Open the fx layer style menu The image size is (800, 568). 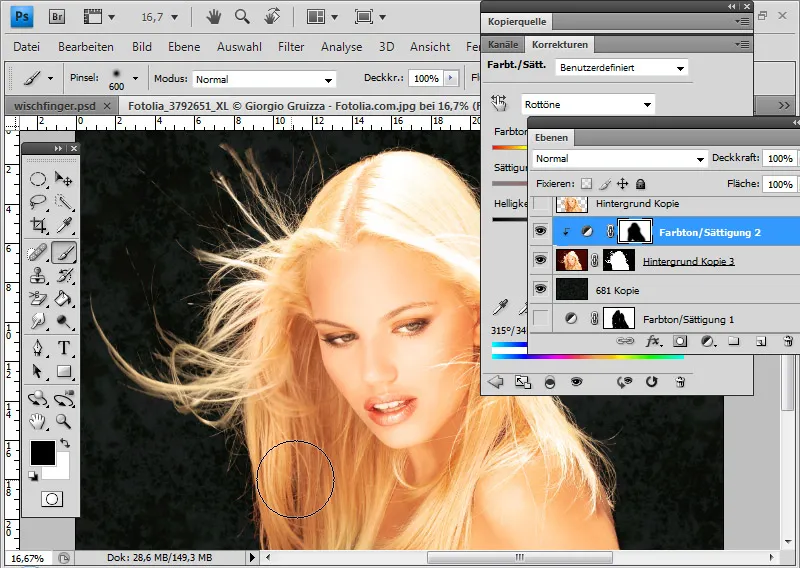click(x=654, y=342)
